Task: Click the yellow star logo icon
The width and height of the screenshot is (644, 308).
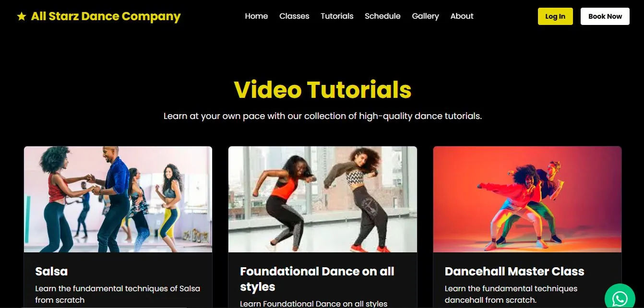Action: coord(21,16)
